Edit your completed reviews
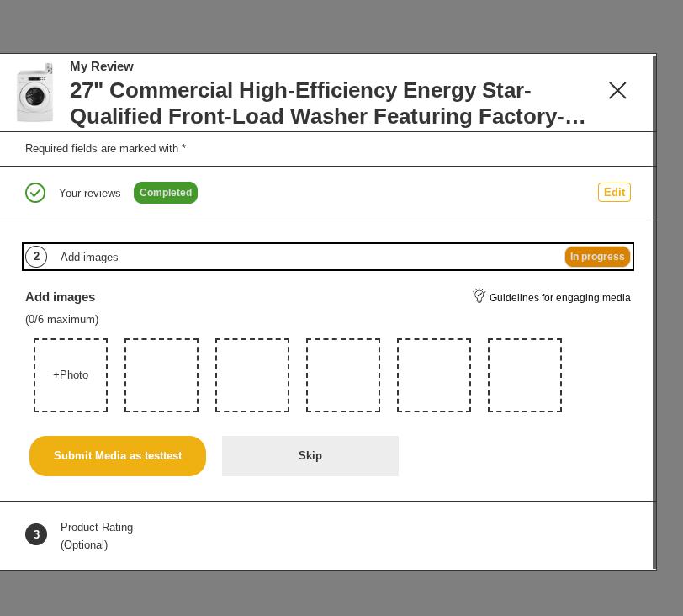Screen dimensions: 683x616 click(x=614, y=192)
